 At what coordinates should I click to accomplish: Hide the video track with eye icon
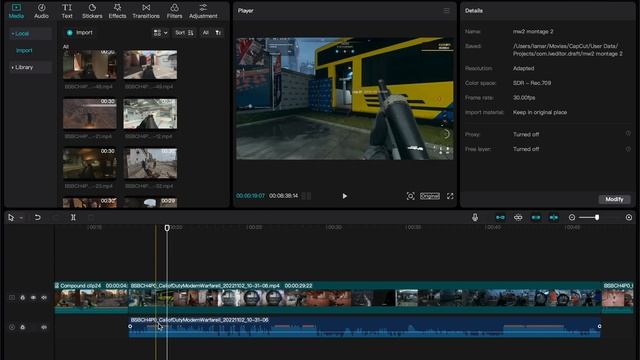33,298
